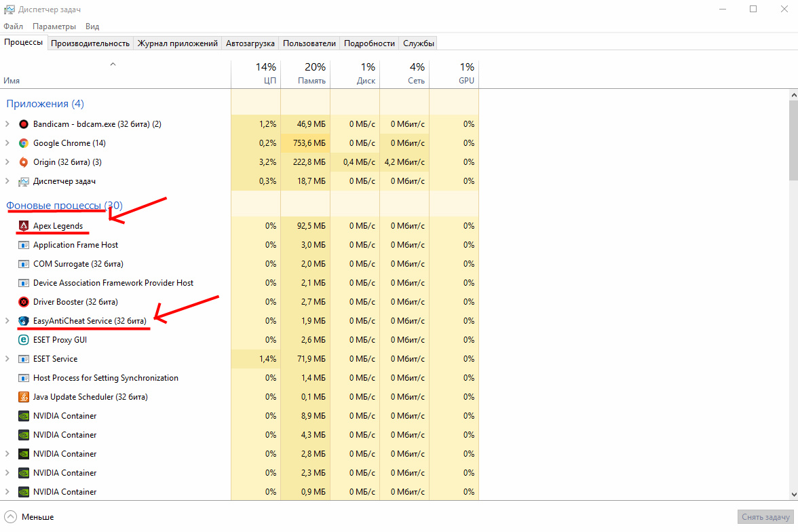This screenshot has width=798, height=532.
Task: Click the Bandicam record icon
Action: tap(23, 124)
